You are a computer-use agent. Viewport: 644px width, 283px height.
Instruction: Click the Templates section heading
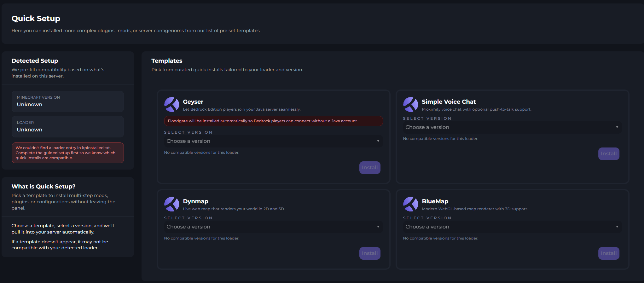tap(167, 61)
